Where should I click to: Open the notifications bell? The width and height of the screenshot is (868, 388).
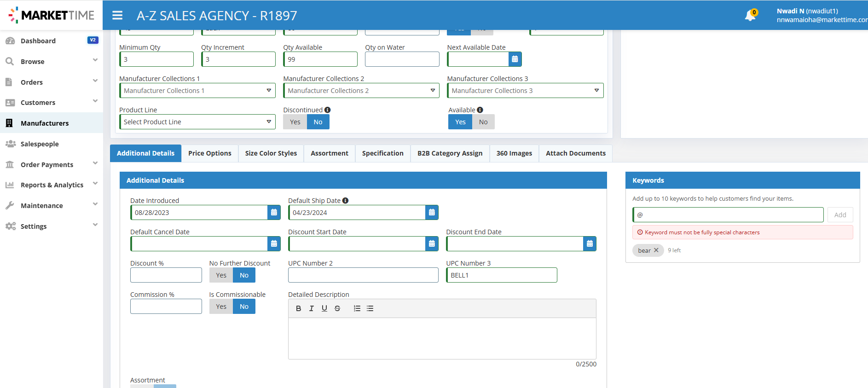(750, 16)
